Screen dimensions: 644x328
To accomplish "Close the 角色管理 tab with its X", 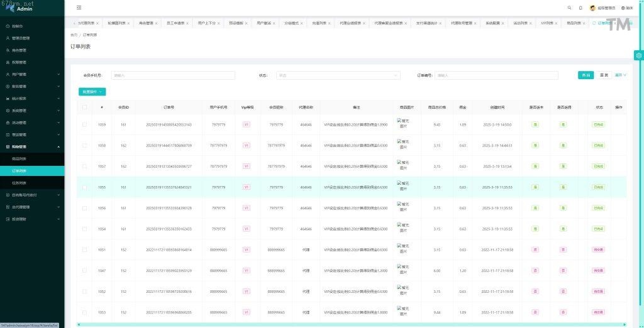I will [157, 23].
